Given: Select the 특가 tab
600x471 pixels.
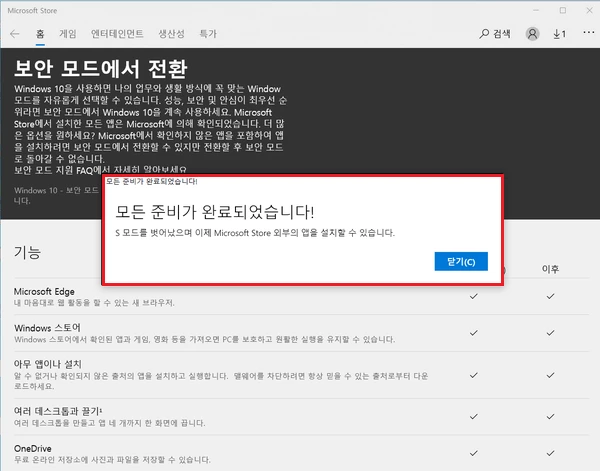Looking at the screenshot, I should pyautogui.click(x=208, y=34).
